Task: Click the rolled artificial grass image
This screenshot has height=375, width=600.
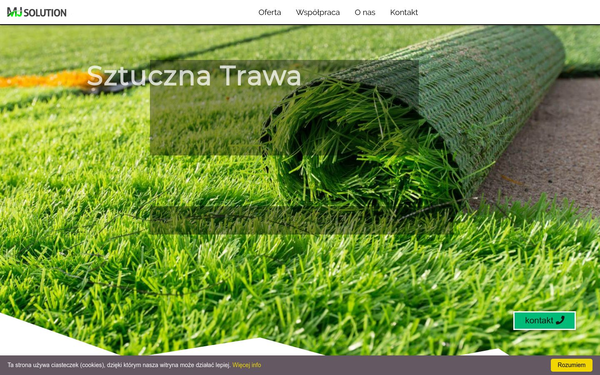Action: tap(413, 119)
